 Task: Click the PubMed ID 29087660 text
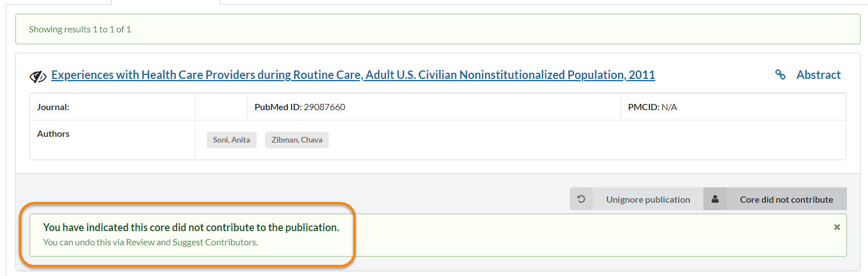[324, 107]
